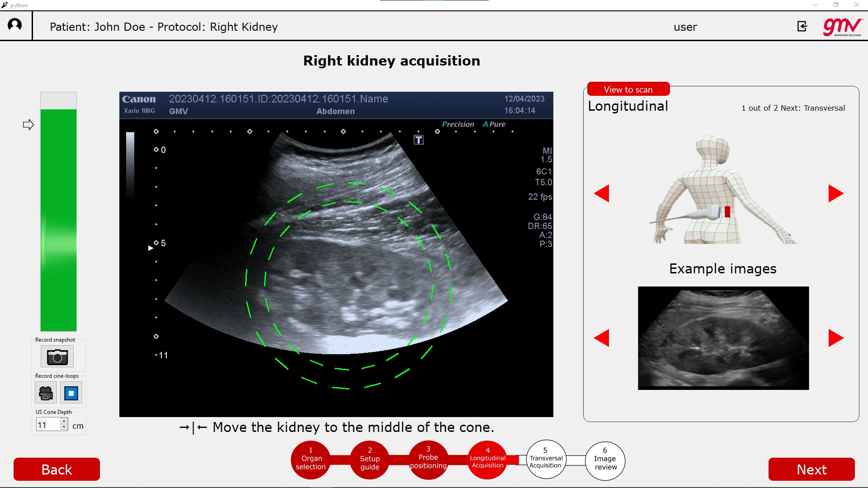
Task: Click the Back button
Action: (x=57, y=469)
